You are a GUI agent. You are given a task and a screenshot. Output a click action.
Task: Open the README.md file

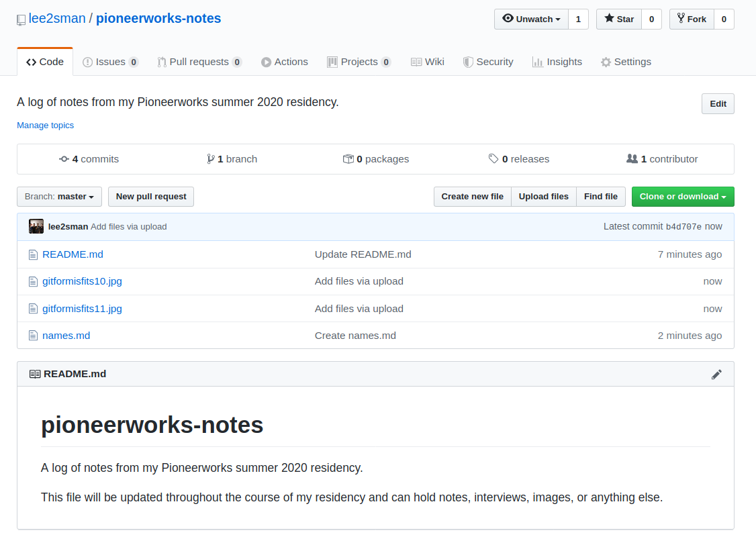pyautogui.click(x=73, y=254)
